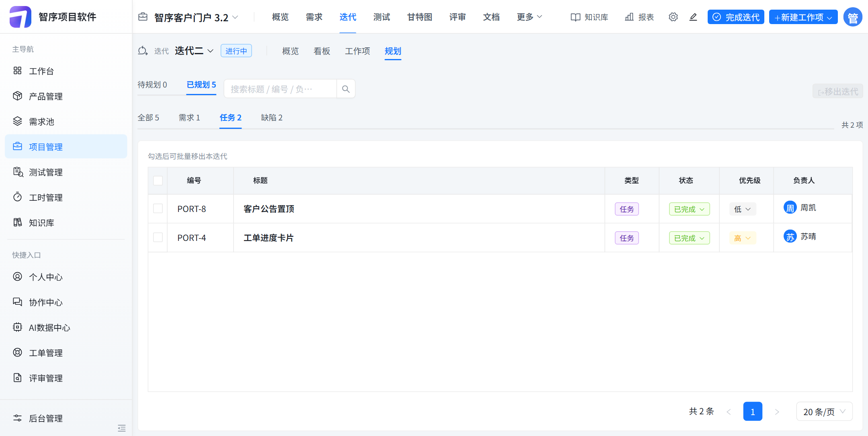Open the 20 条/页 page size dropdown
Image resolution: width=868 pixels, height=436 pixels.
pyautogui.click(x=824, y=412)
